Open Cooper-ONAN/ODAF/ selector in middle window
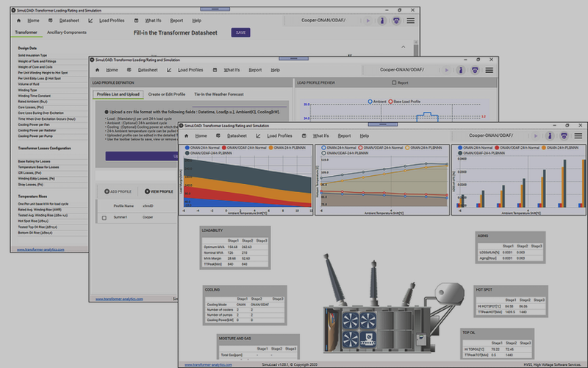The width and height of the screenshot is (588, 368). pyautogui.click(x=402, y=70)
